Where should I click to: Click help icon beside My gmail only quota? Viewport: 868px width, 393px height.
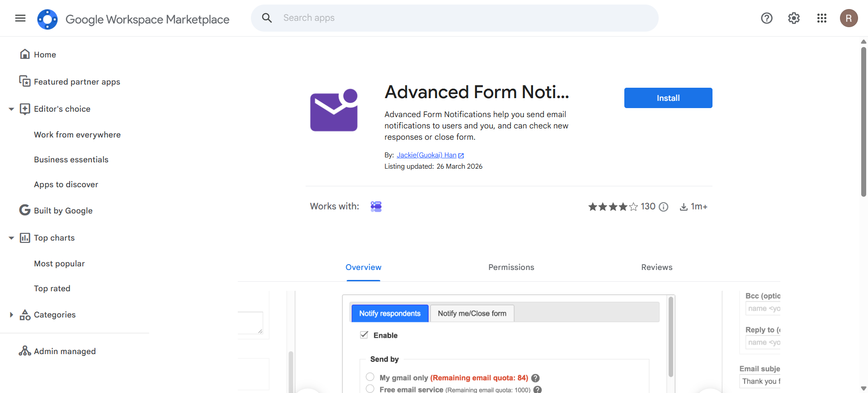[535, 378]
